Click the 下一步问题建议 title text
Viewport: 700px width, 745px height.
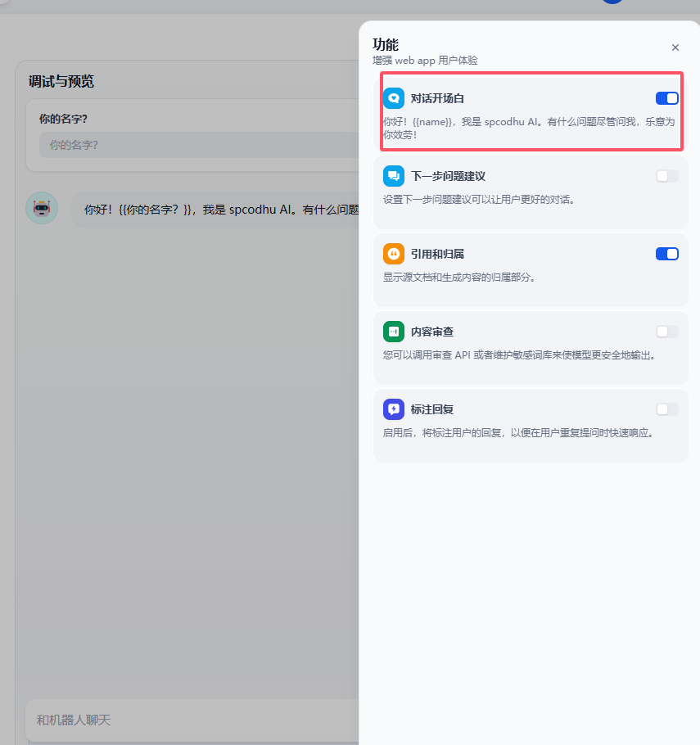[448, 176]
